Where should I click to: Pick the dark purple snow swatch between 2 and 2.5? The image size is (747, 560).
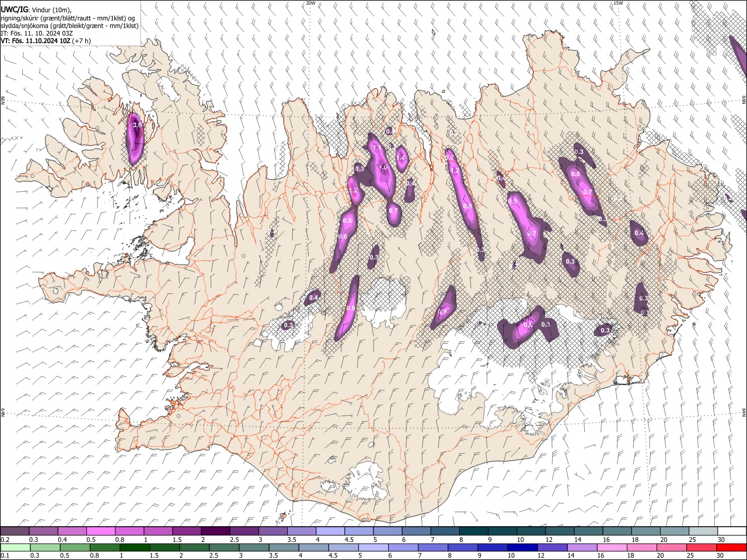[215, 531]
